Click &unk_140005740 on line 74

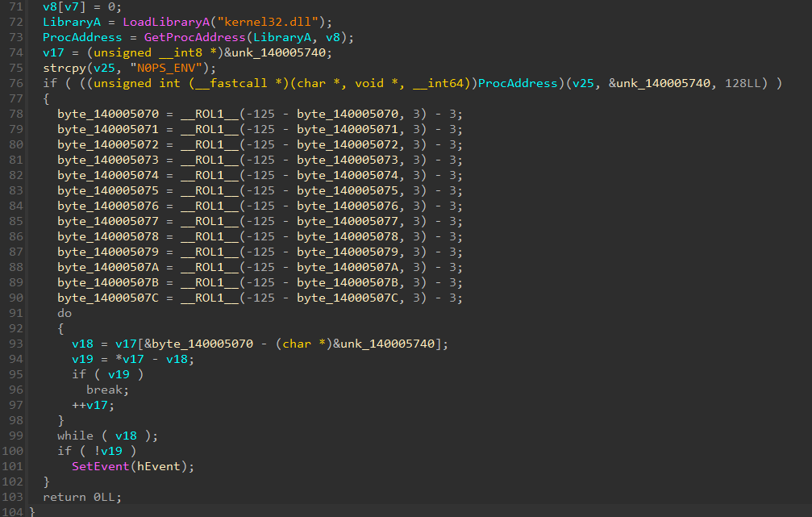coord(274,52)
